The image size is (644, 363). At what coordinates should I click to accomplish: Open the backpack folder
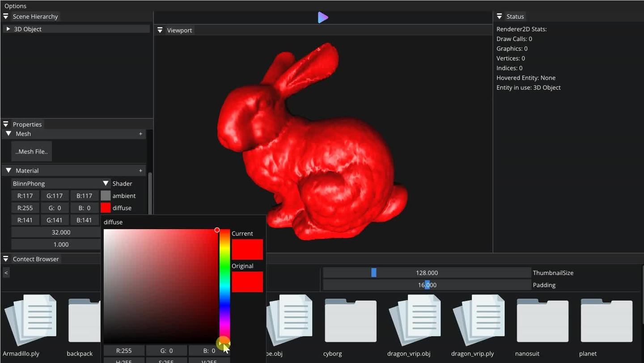click(x=85, y=321)
